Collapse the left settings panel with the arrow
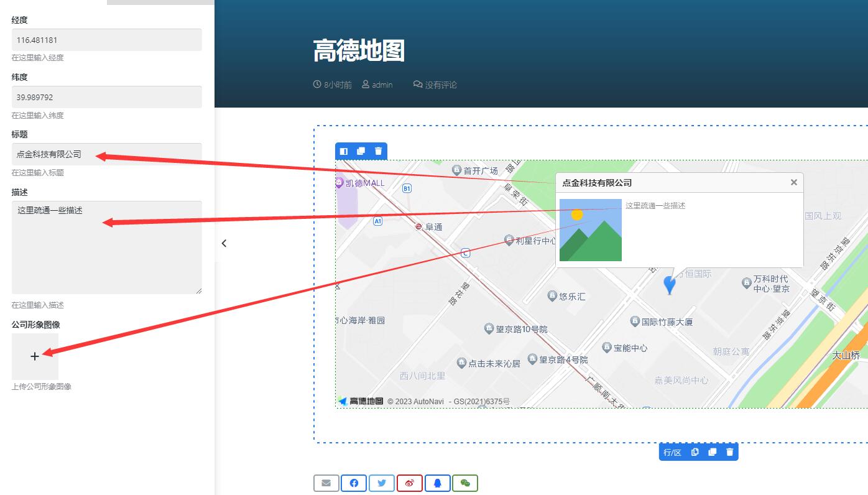 (224, 243)
